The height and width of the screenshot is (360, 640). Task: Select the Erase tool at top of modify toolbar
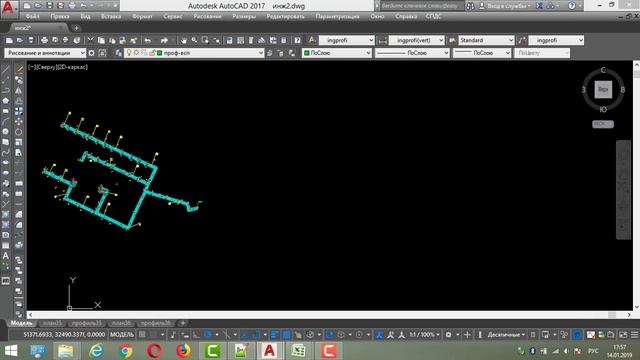tap(18, 70)
